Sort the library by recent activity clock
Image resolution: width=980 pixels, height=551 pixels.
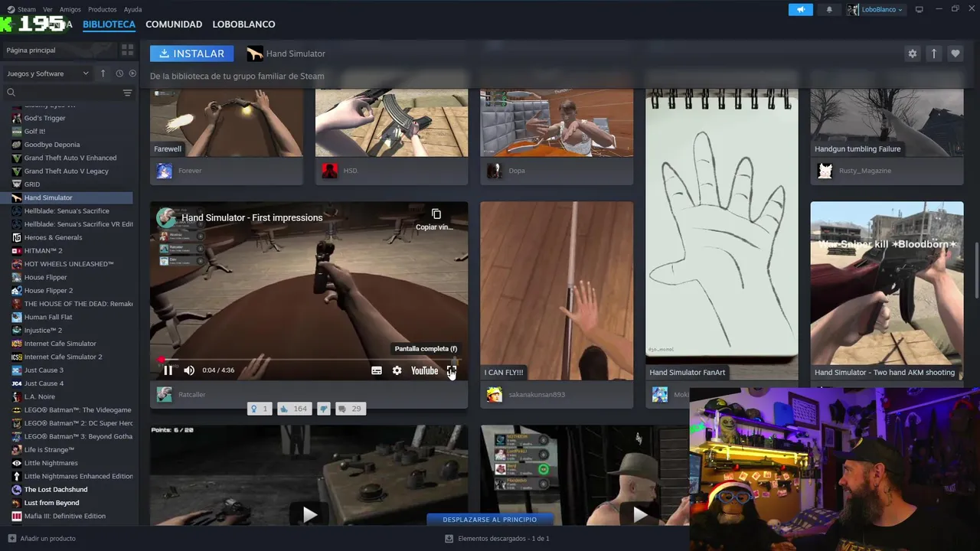click(119, 73)
